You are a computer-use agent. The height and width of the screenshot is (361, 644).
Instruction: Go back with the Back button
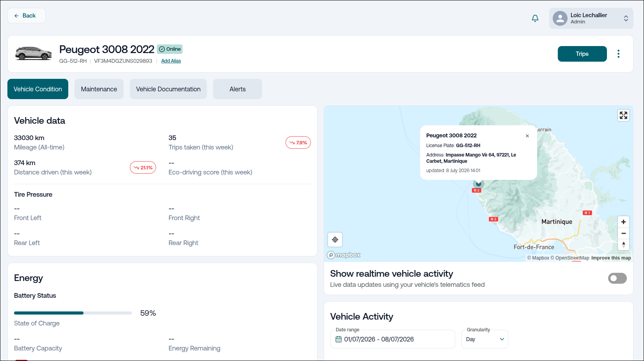(27, 16)
